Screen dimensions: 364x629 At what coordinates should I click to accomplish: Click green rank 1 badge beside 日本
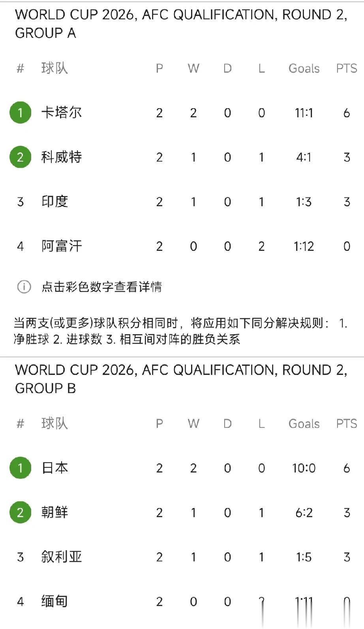pos(21,468)
